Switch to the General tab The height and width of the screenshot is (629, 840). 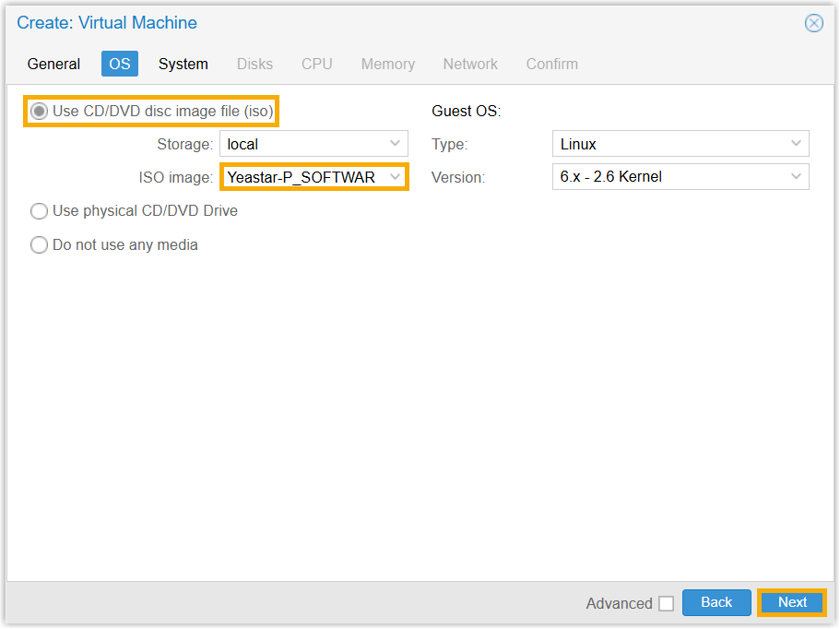53,64
